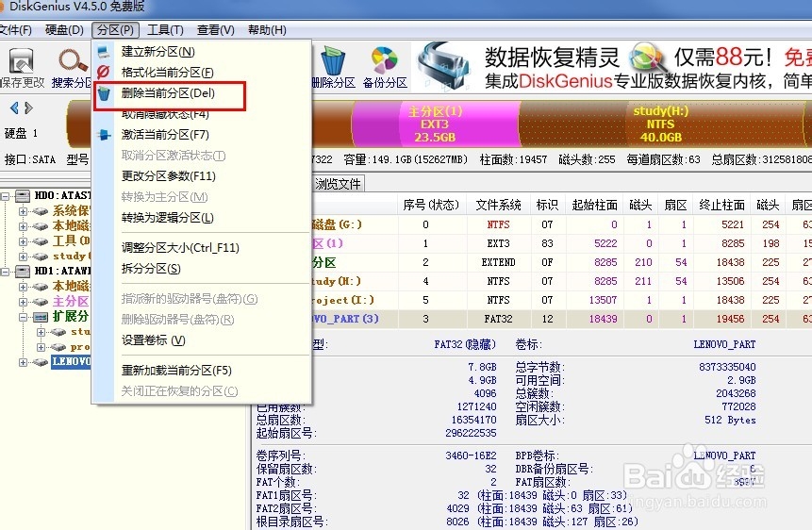Image resolution: width=812 pixels, height=530 pixels.
Task: Click the next disk right arrow
Action: click(28, 108)
